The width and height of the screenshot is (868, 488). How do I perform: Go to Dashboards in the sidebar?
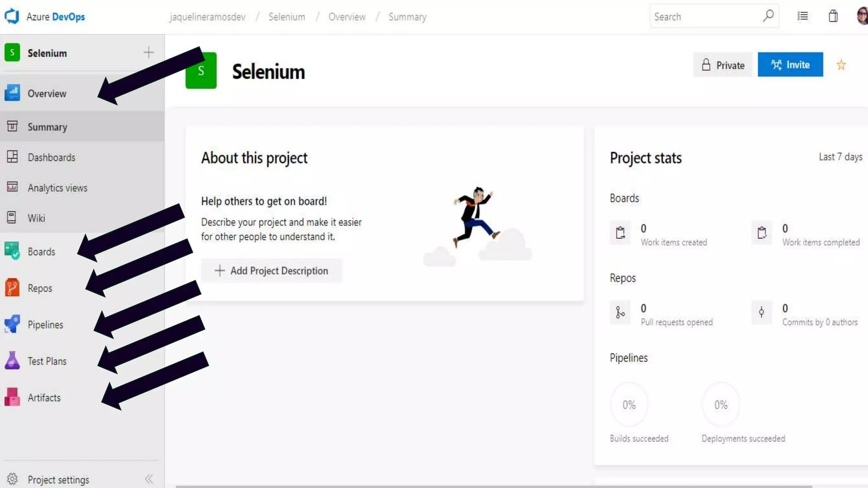click(x=51, y=157)
